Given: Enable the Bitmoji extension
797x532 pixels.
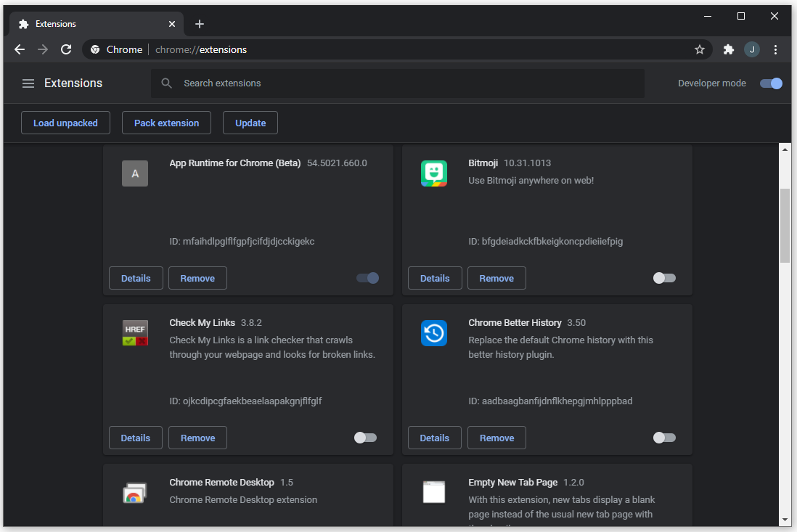Looking at the screenshot, I should coord(664,278).
